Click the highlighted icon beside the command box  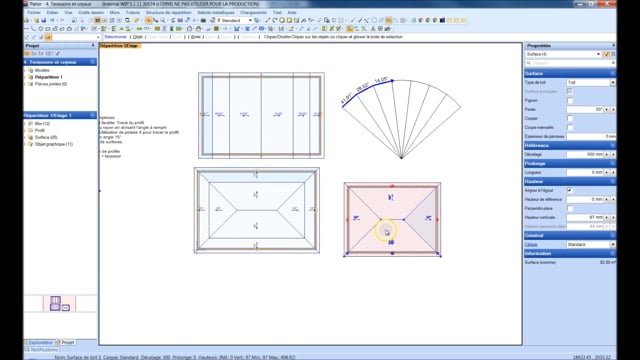point(48,37)
